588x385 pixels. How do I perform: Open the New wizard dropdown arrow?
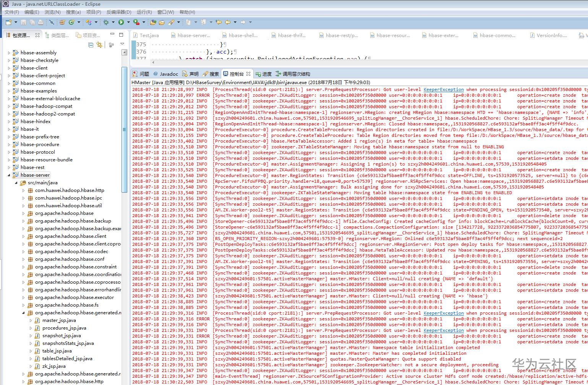tap(16, 23)
